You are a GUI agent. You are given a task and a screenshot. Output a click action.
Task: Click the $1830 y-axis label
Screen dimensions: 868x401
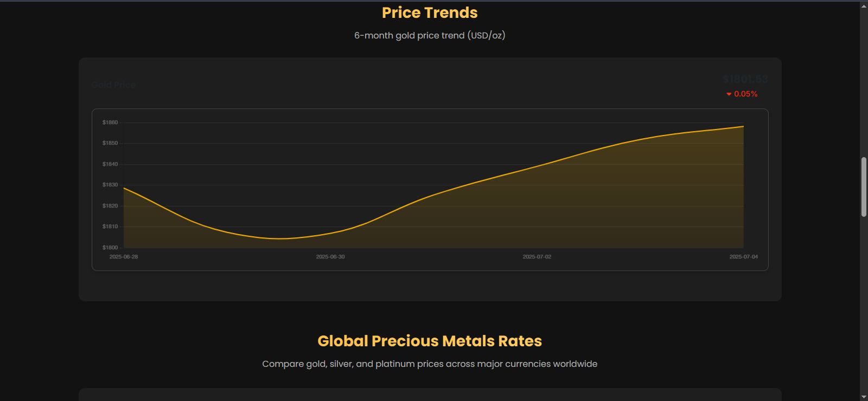point(110,185)
